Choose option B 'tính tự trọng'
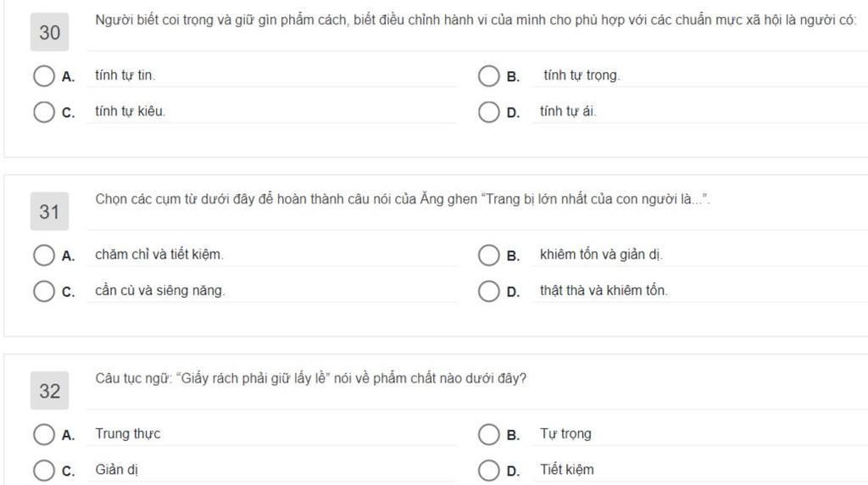Viewport: 868px width, 485px height. pyautogui.click(x=489, y=76)
